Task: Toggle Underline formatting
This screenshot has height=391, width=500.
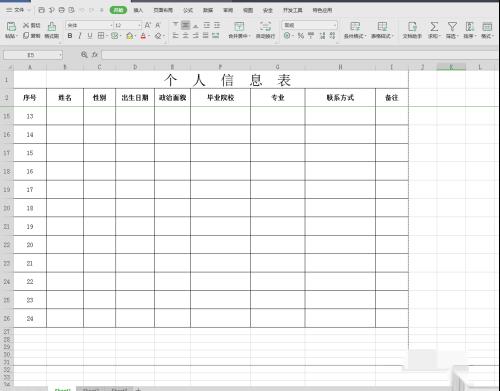Action: (x=90, y=35)
